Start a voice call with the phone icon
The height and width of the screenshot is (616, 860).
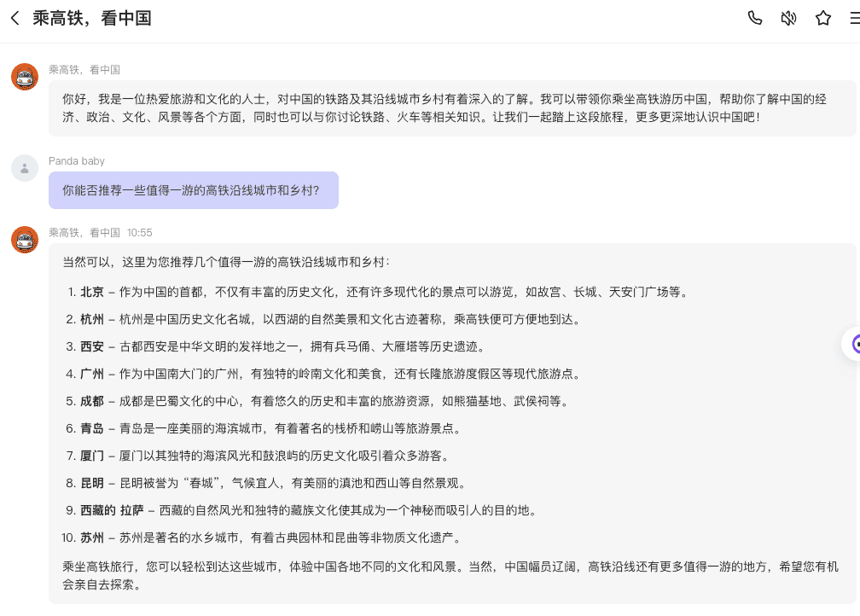pyautogui.click(x=754, y=18)
